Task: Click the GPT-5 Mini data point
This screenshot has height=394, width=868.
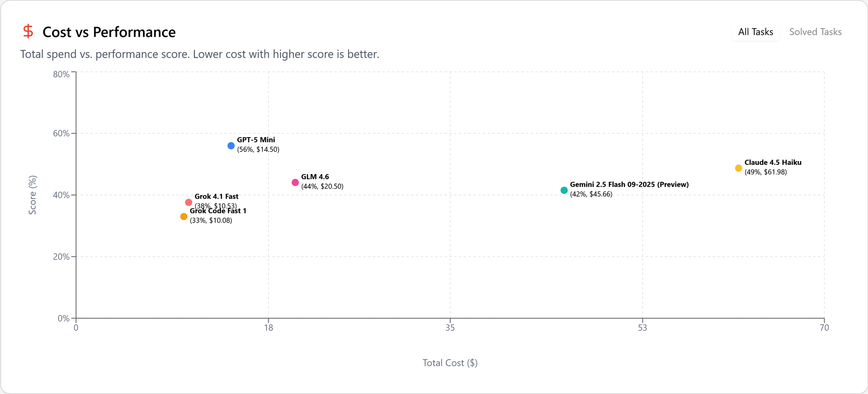Action: pos(230,146)
